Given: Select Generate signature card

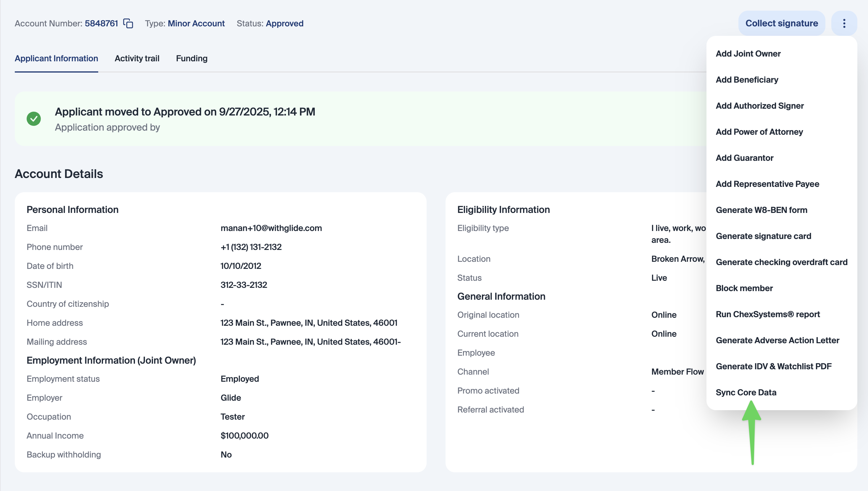Looking at the screenshot, I should pyautogui.click(x=763, y=236).
